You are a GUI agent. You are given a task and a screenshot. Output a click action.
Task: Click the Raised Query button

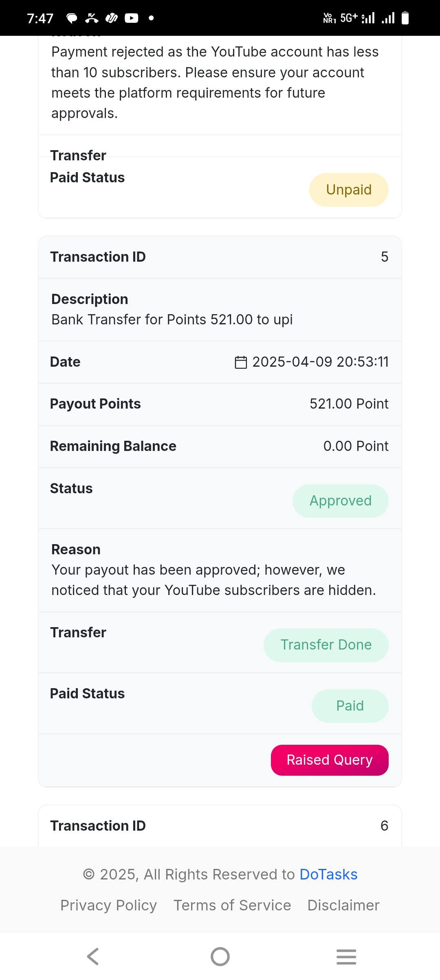point(330,760)
